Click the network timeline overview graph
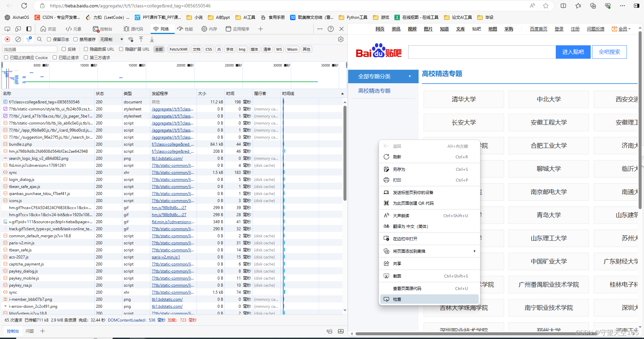The image size is (644, 339). pyautogui.click(x=174, y=76)
